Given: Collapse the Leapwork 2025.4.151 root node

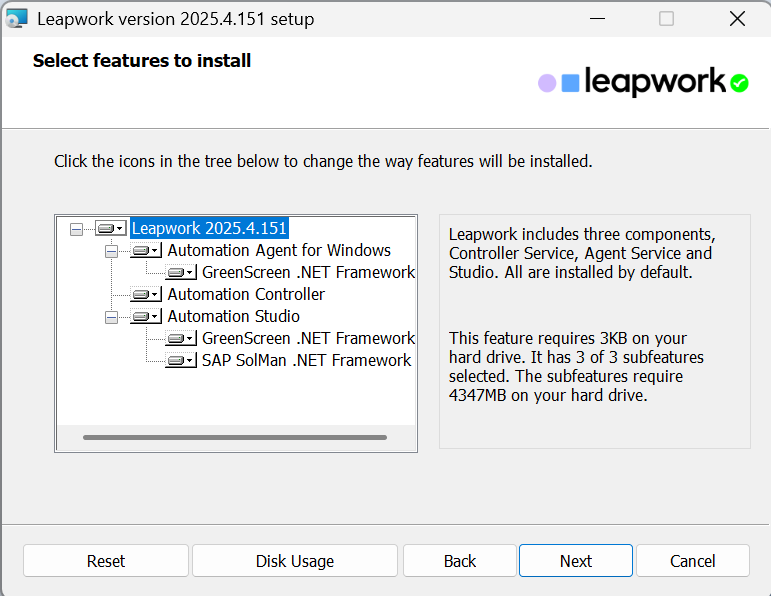Looking at the screenshot, I should 76,229.
